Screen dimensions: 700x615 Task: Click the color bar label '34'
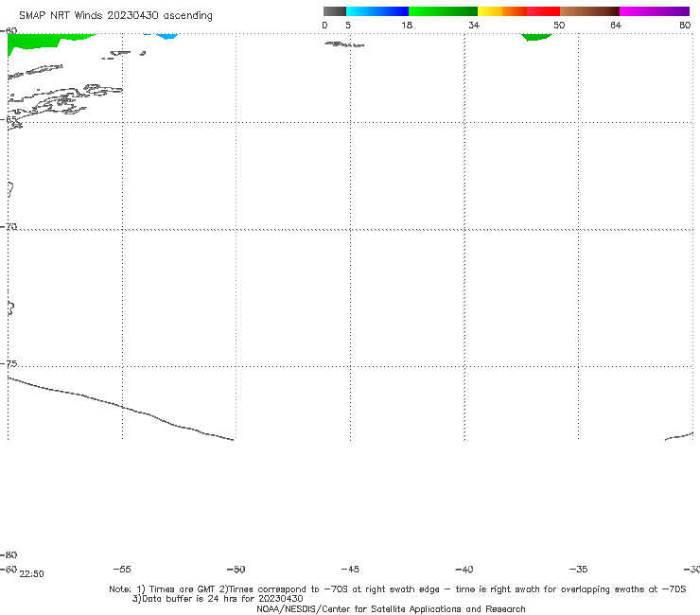tap(474, 25)
